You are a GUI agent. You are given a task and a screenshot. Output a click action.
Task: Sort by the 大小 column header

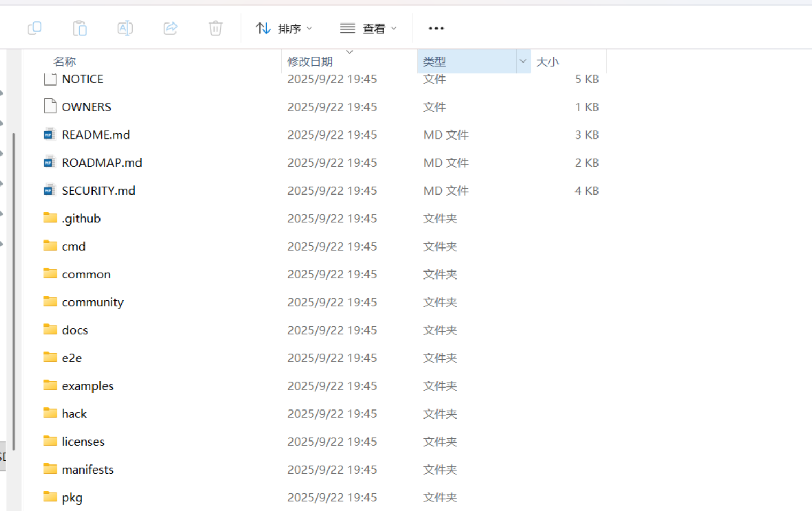[547, 61]
